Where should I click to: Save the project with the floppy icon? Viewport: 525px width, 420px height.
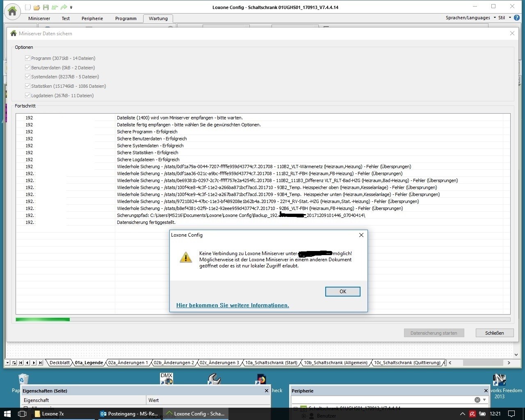(46, 7)
